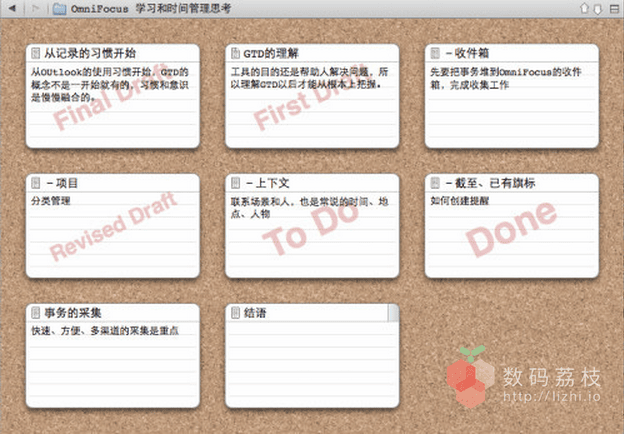Click the document icon on 上下文 card

click(x=235, y=183)
